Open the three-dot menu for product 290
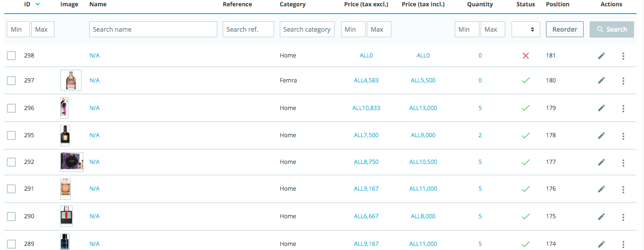644x250 pixels. (623, 216)
